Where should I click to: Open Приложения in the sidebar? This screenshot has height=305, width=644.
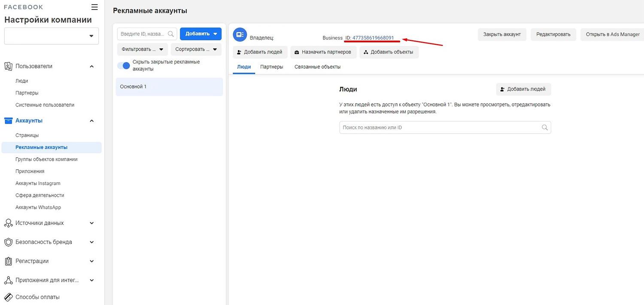(x=30, y=171)
